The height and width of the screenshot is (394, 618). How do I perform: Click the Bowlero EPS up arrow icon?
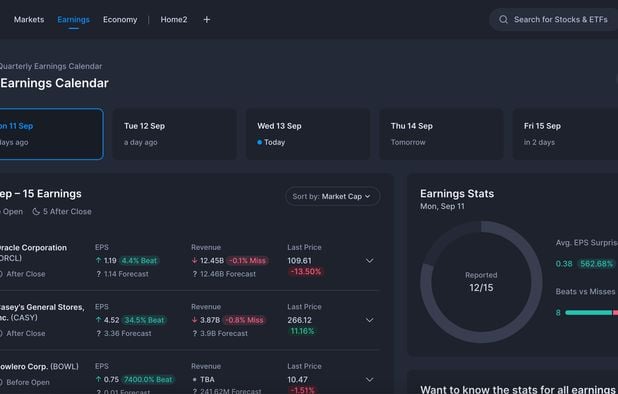point(99,379)
